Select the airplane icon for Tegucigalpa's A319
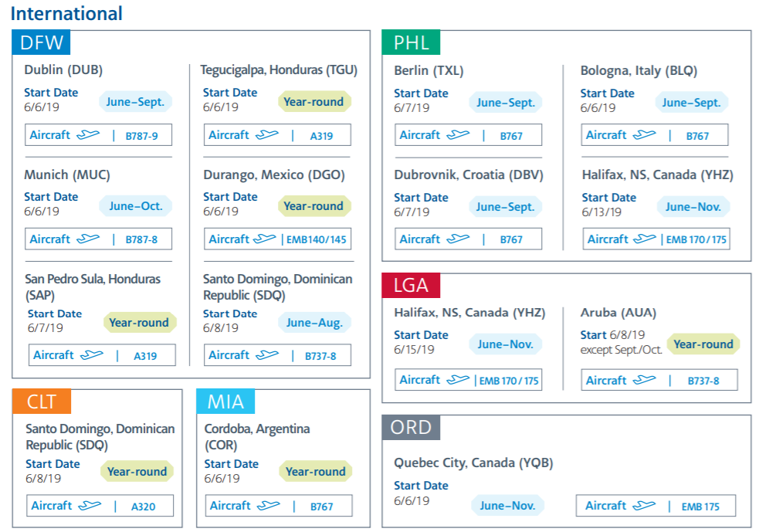759x532 pixels. (x=266, y=135)
